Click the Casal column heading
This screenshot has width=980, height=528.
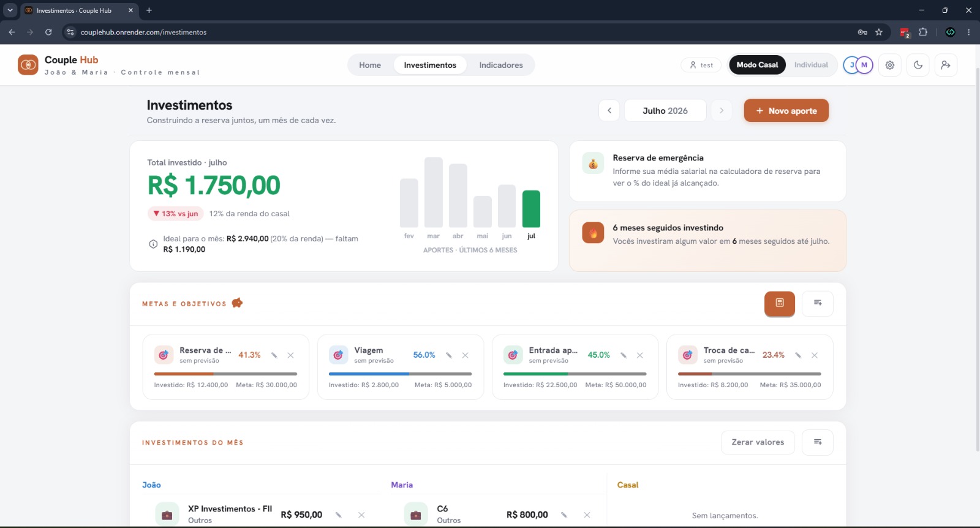[628, 485]
